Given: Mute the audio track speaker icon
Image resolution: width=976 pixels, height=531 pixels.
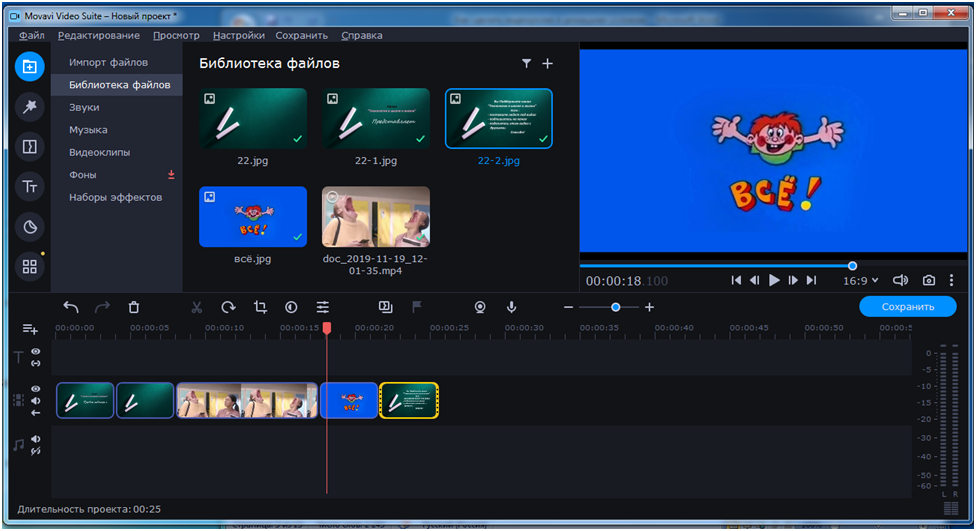Looking at the screenshot, I should click(x=35, y=439).
